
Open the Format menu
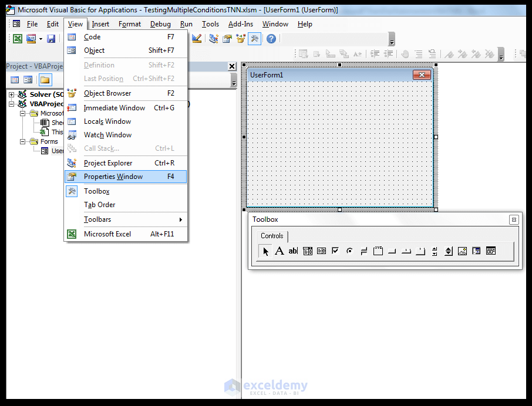click(130, 24)
